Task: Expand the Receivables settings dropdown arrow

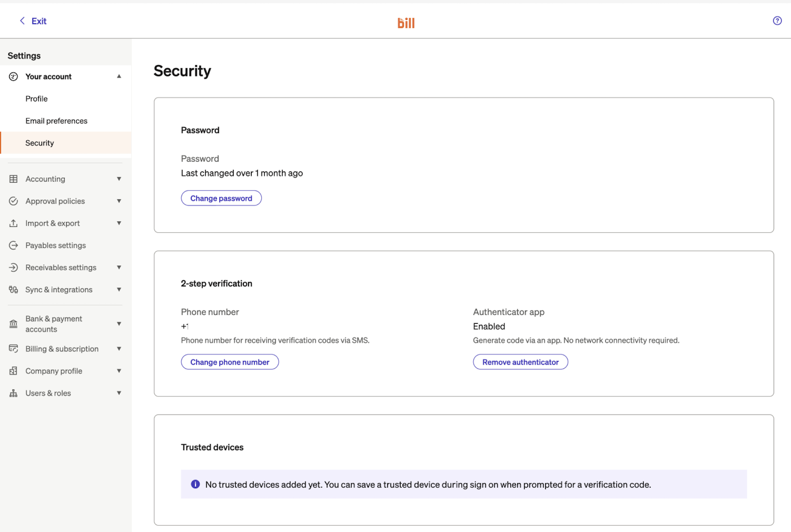Action: coord(119,268)
